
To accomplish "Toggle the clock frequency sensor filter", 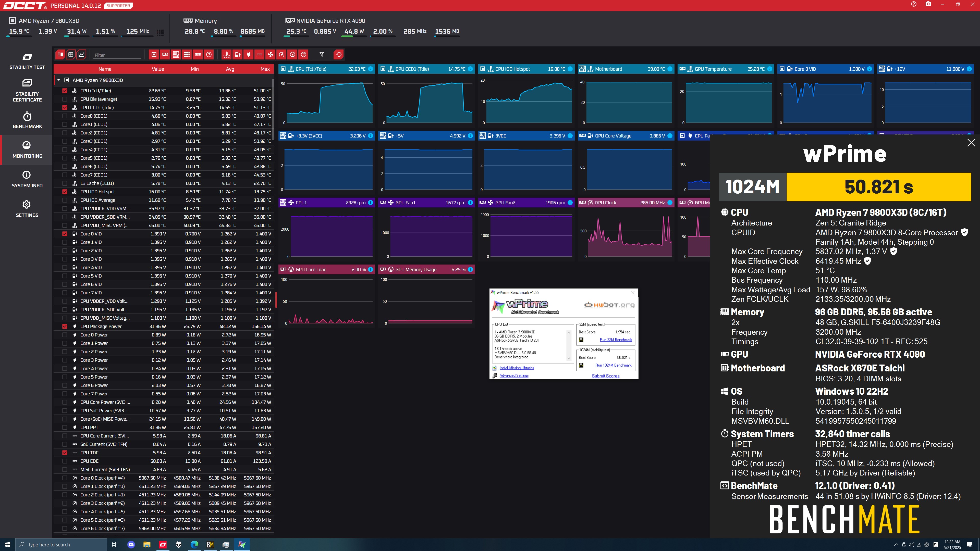I will (281, 55).
